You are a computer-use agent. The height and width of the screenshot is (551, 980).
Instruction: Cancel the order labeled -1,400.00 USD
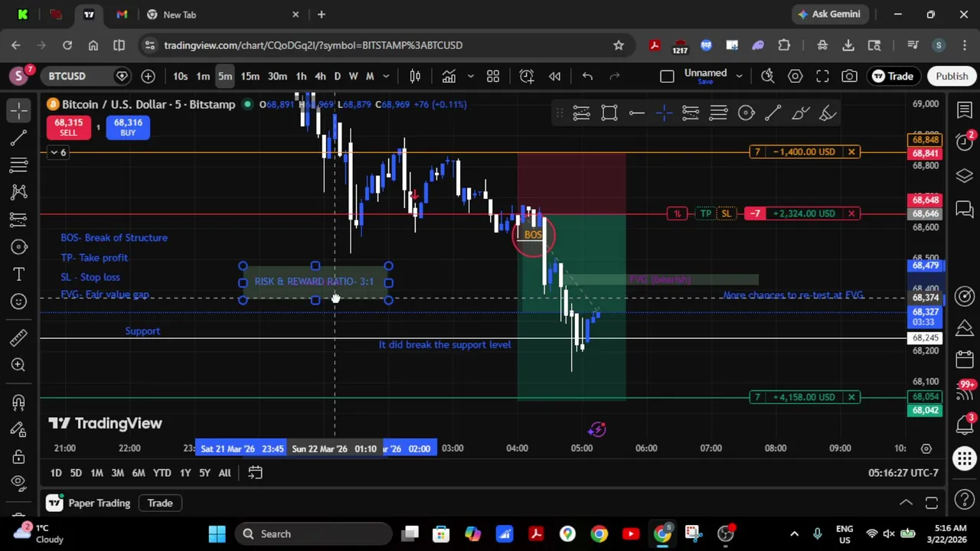coord(851,152)
